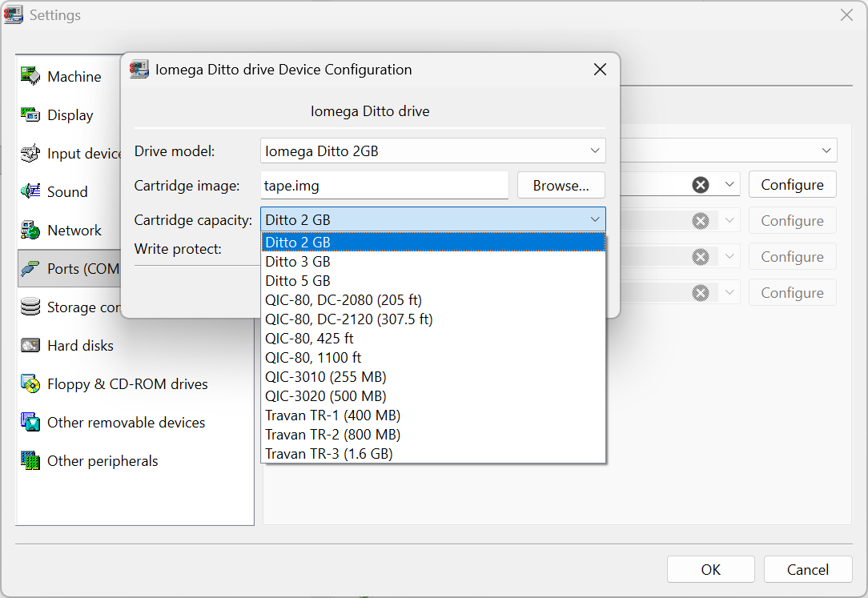The width and height of the screenshot is (868, 598).
Task: Choose QIC-80, 1100 ft capacity
Action: coord(433,358)
